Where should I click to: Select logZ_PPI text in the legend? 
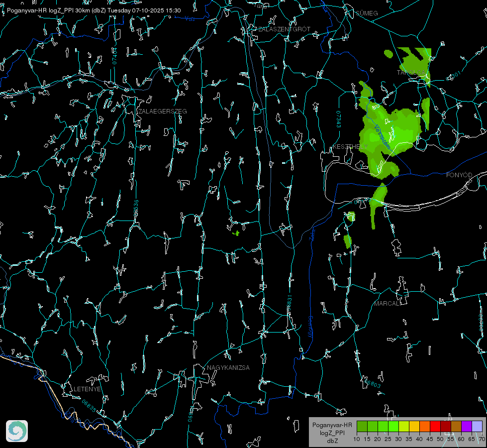[x=332, y=433]
